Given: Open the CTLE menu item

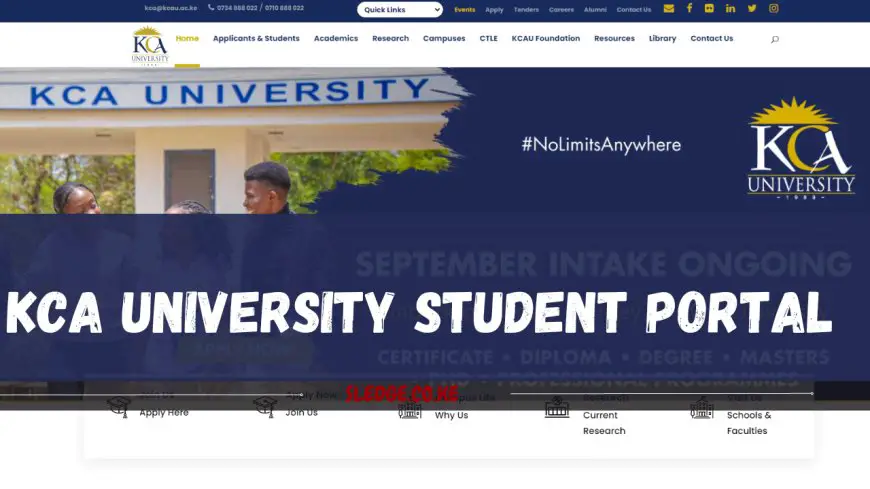Looking at the screenshot, I should [488, 38].
